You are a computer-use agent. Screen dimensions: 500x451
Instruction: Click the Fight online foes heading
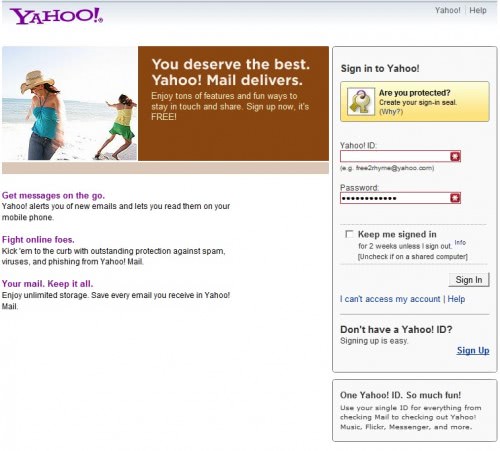click(x=38, y=240)
